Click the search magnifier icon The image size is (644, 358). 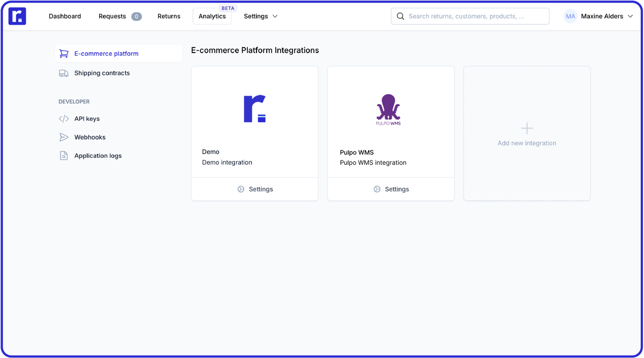(x=400, y=16)
